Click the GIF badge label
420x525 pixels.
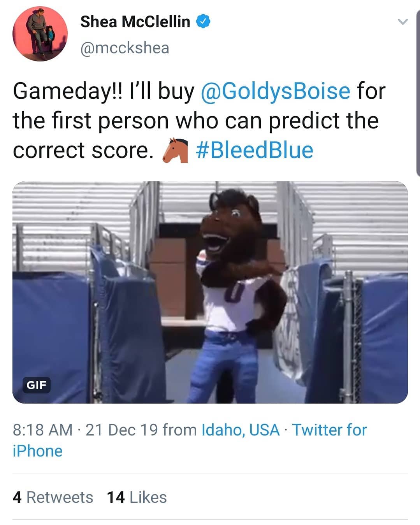[36, 385]
